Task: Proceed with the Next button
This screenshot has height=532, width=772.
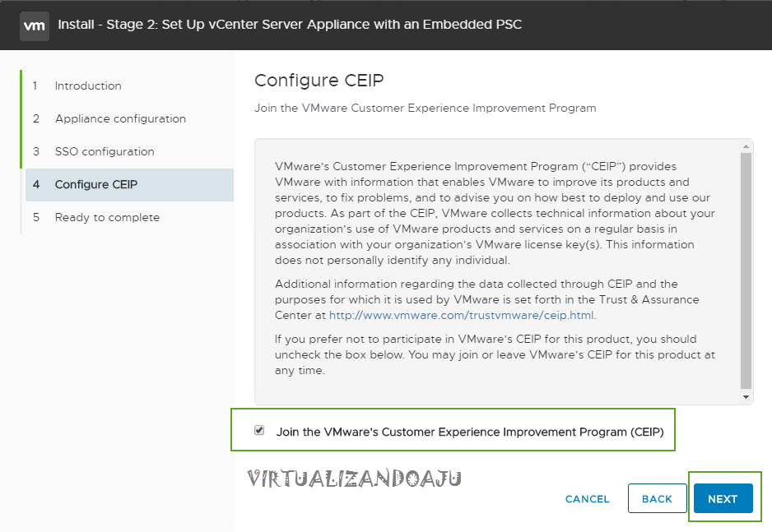Action: click(x=723, y=498)
